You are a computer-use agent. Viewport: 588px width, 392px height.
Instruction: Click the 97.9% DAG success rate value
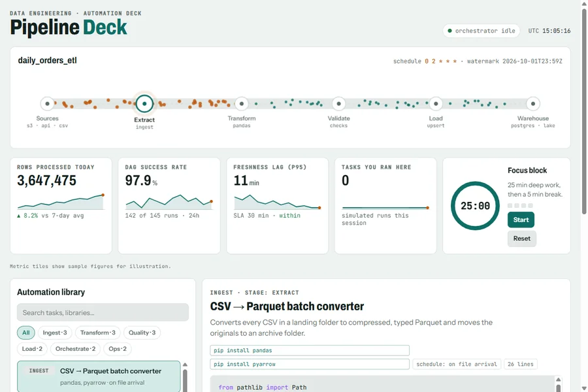[141, 181]
